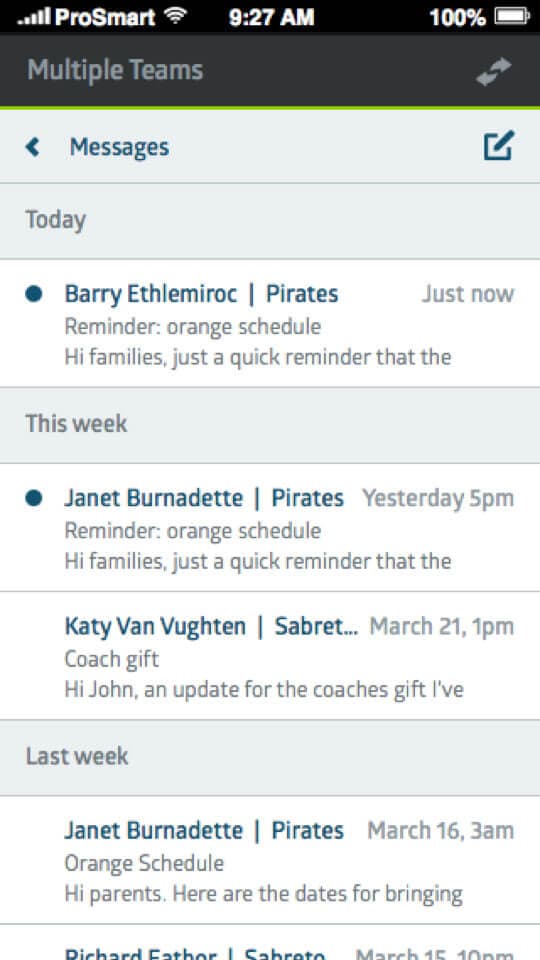Tap the Just now timestamp
The height and width of the screenshot is (960, 540).
click(468, 294)
